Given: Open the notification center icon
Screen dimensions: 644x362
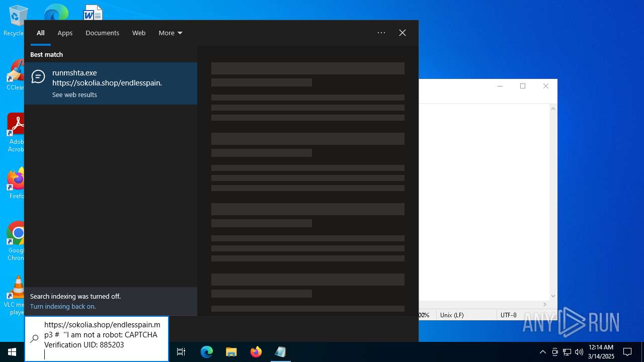Looking at the screenshot, I should (x=627, y=352).
